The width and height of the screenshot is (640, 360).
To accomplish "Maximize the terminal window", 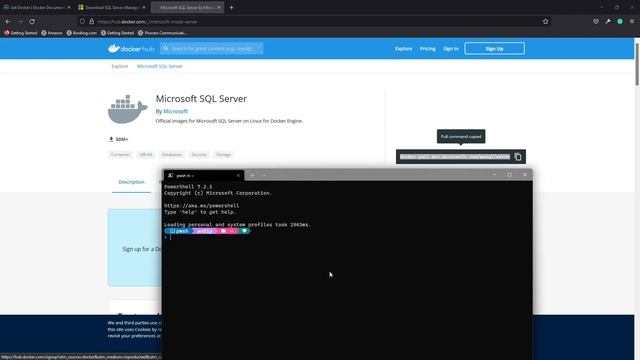I will tap(509, 175).
